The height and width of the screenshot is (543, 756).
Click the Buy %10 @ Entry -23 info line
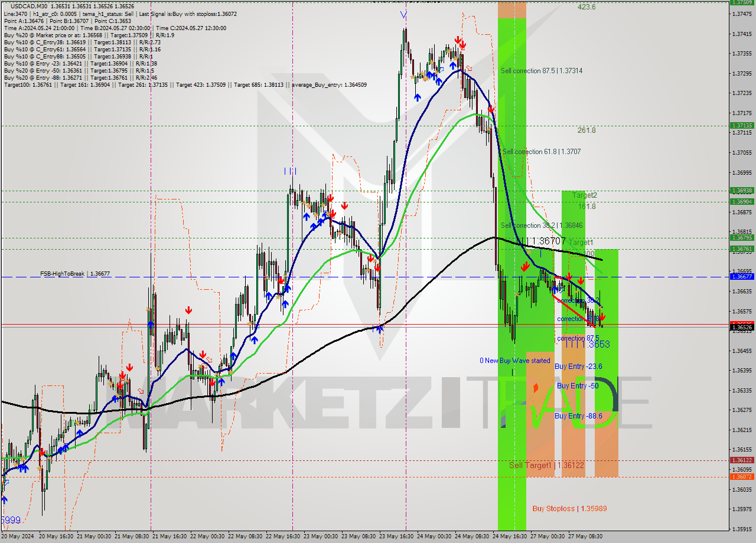tap(80, 63)
